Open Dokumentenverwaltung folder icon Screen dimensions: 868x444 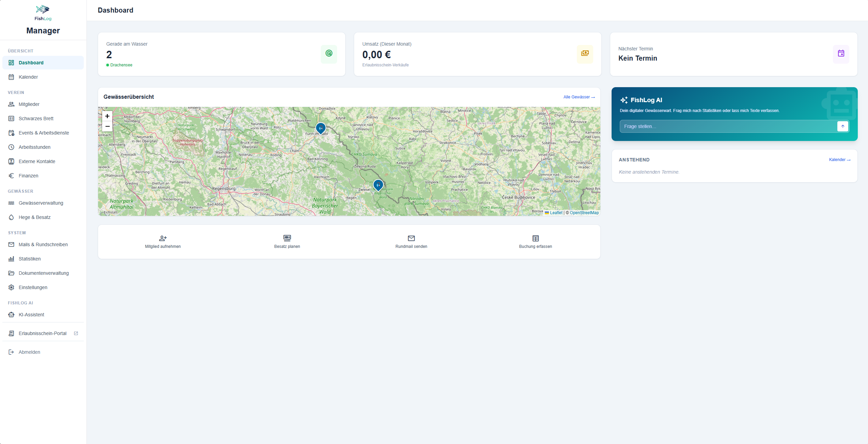11,273
